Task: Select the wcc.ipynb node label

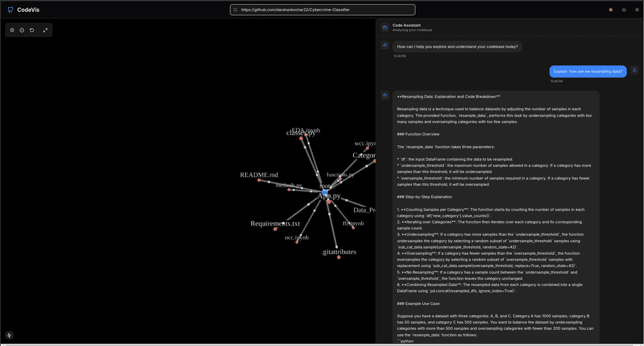Action: click(x=365, y=144)
